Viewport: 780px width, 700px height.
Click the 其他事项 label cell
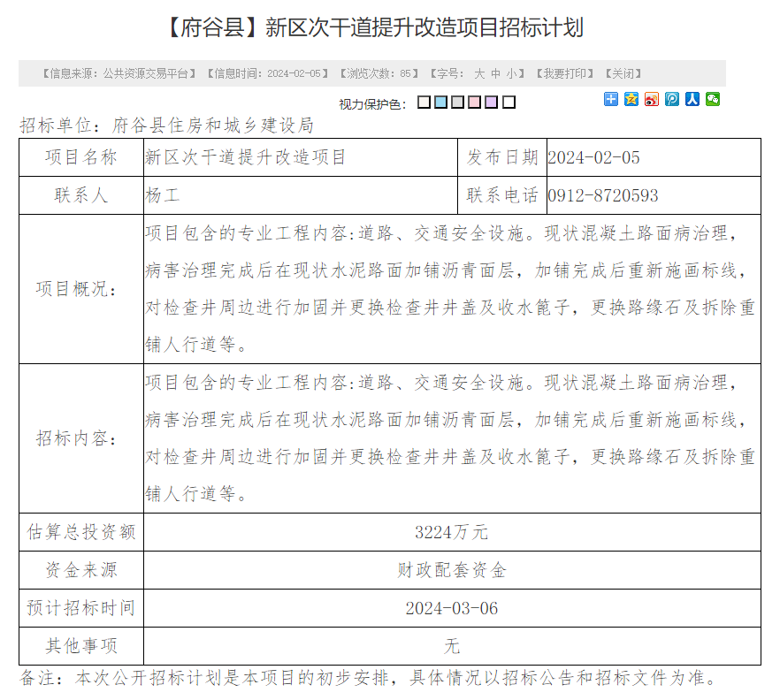tap(81, 646)
